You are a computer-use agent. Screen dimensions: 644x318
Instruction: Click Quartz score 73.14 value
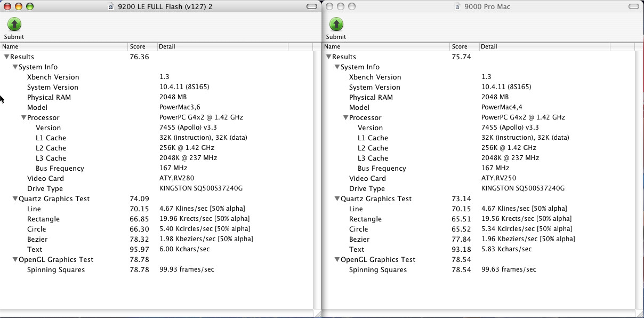(461, 198)
